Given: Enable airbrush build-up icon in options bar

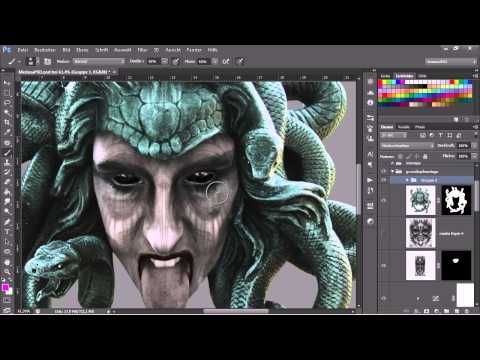Looking at the screenshot, I should click(226, 61).
